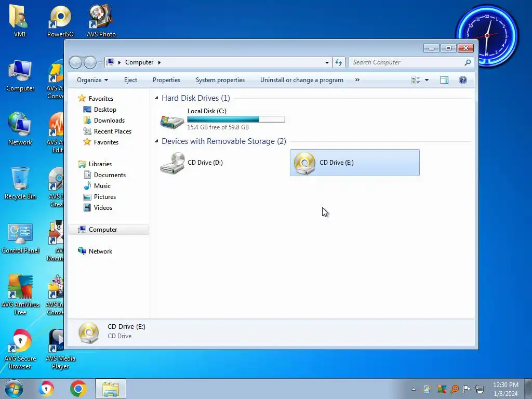Open the Explorer Help icon
This screenshot has height=399, width=532.
(x=463, y=80)
